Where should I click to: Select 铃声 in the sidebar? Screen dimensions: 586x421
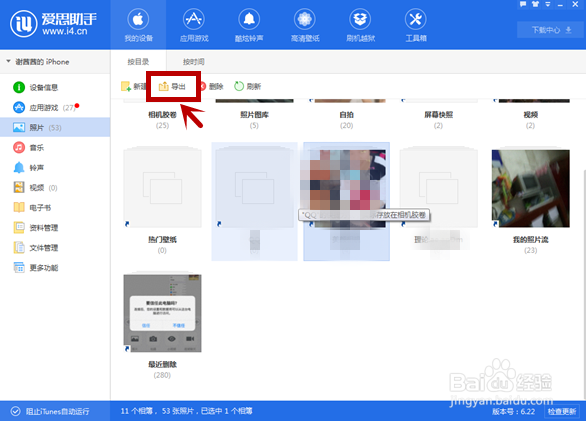coord(55,168)
